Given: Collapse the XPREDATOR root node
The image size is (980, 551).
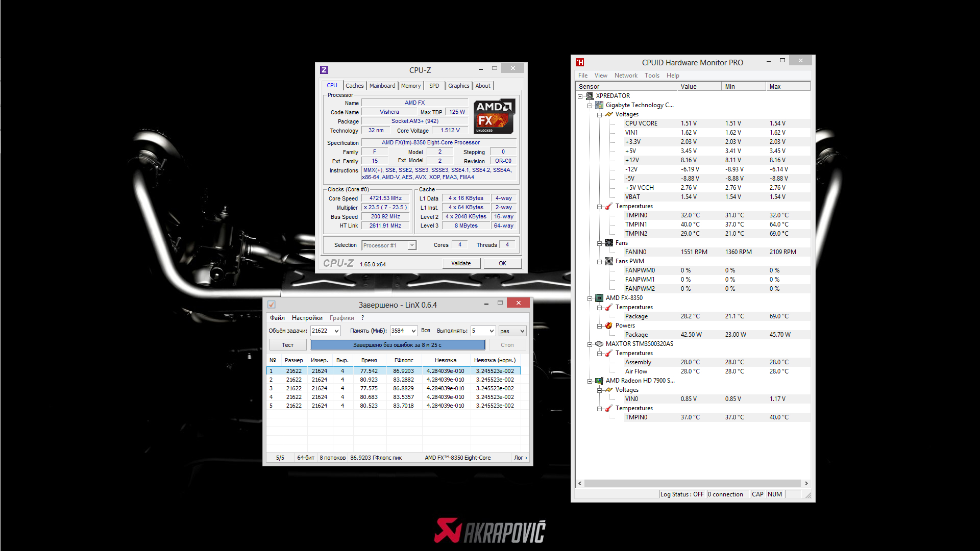Looking at the screenshot, I should click(x=580, y=96).
